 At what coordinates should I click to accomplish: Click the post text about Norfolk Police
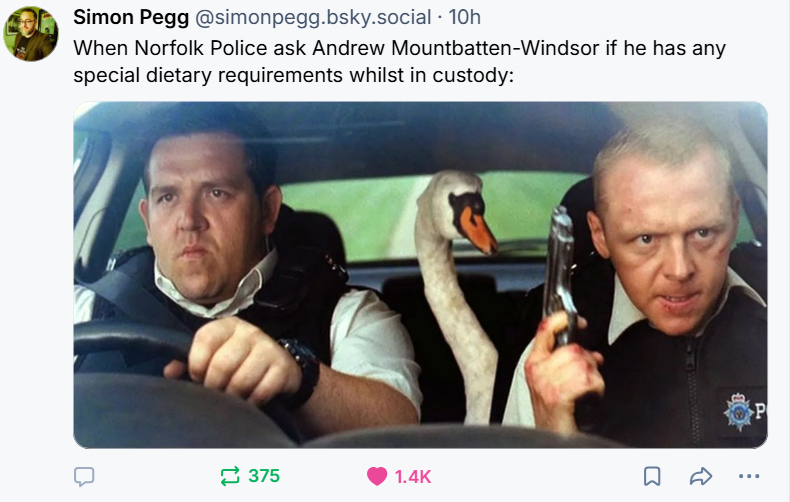pyautogui.click(x=400, y=61)
